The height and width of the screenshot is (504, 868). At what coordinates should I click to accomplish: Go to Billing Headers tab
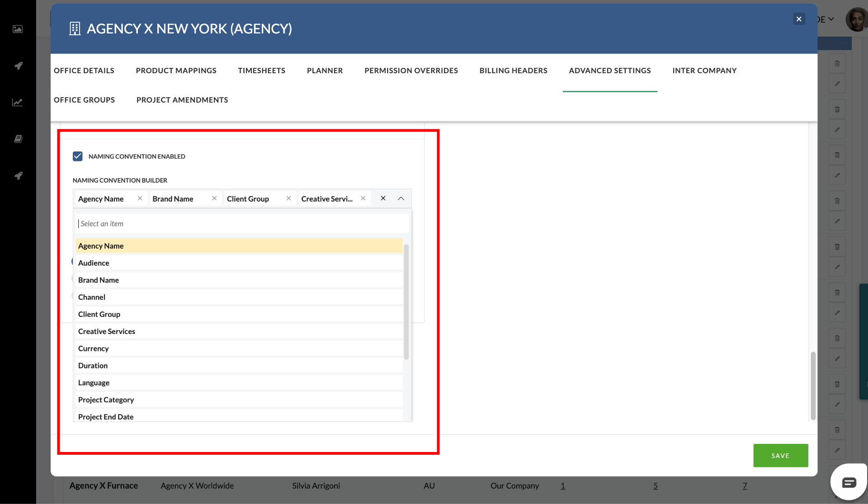(x=514, y=71)
